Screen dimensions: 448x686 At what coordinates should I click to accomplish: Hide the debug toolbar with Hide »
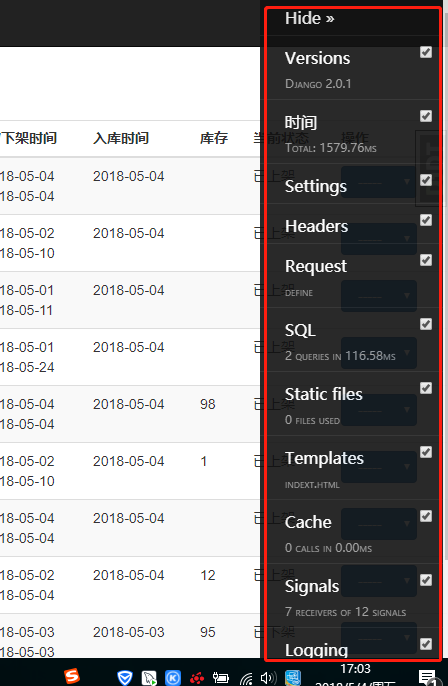tap(309, 18)
